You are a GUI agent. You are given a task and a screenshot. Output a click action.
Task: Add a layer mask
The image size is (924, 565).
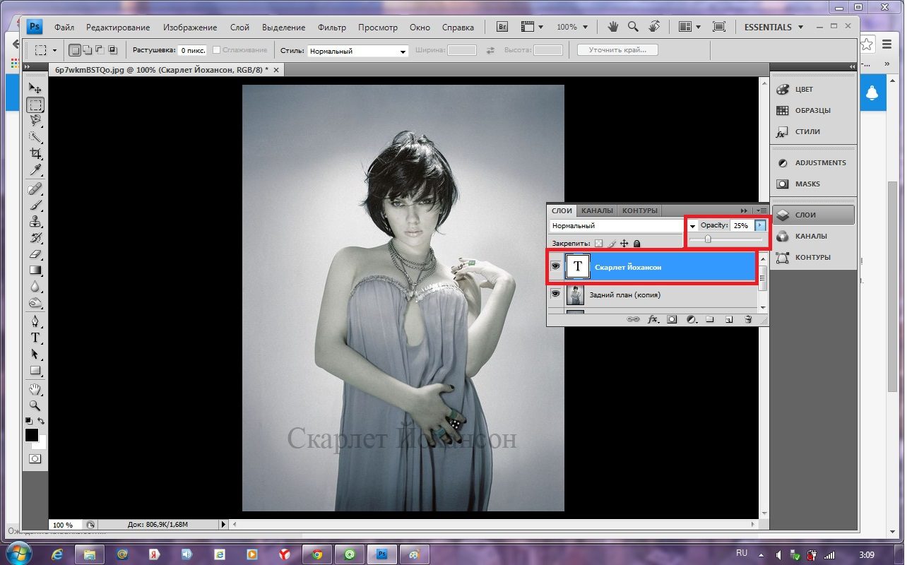click(x=672, y=319)
